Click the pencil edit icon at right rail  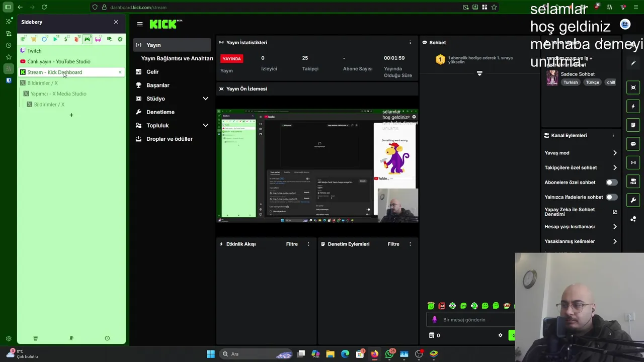pyautogui.click(x=633, y=63)
